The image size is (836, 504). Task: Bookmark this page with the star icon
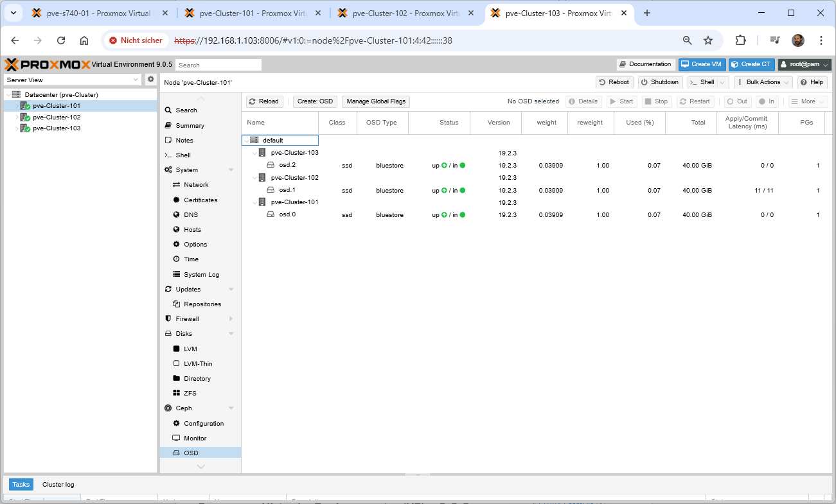pos(708,40)
